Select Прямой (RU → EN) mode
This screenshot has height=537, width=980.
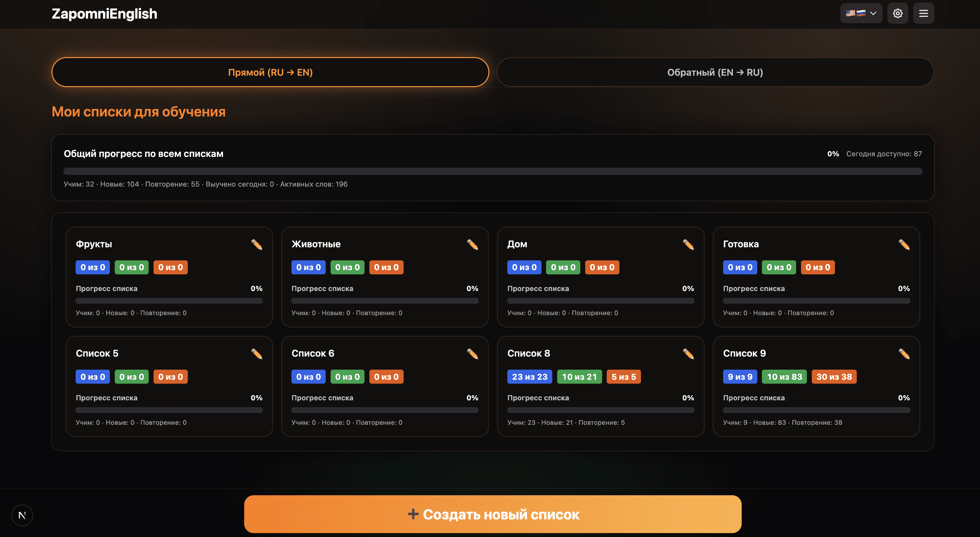pyautogui.click(x=270, y=72)
